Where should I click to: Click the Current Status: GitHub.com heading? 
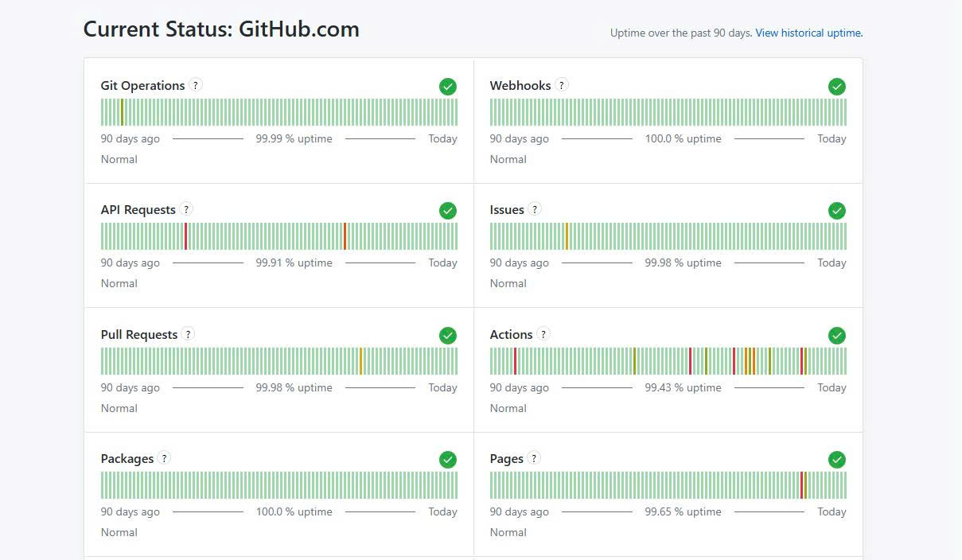click(221, 29)
